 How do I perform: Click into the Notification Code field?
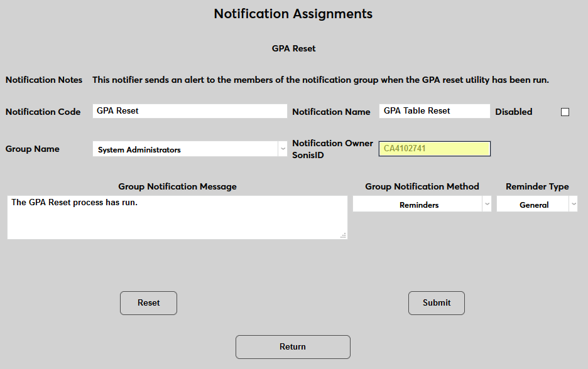click(x=188, y=110)
